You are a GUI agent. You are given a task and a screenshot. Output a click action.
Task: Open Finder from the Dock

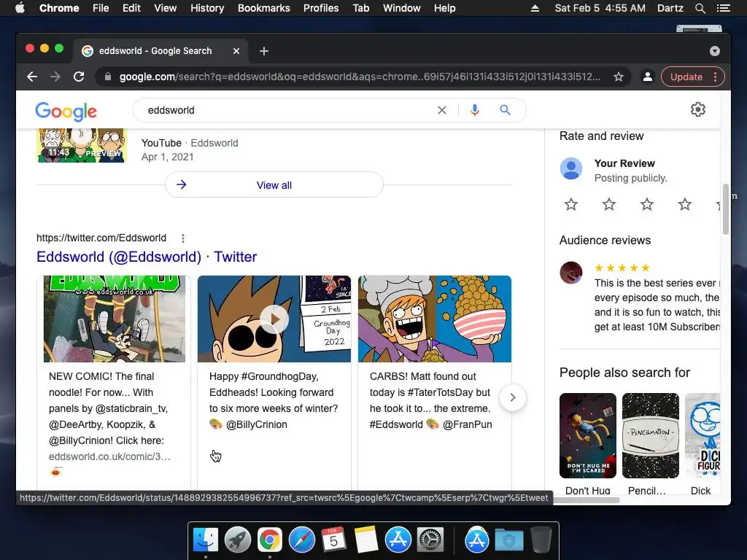click(x=206, y=540)
